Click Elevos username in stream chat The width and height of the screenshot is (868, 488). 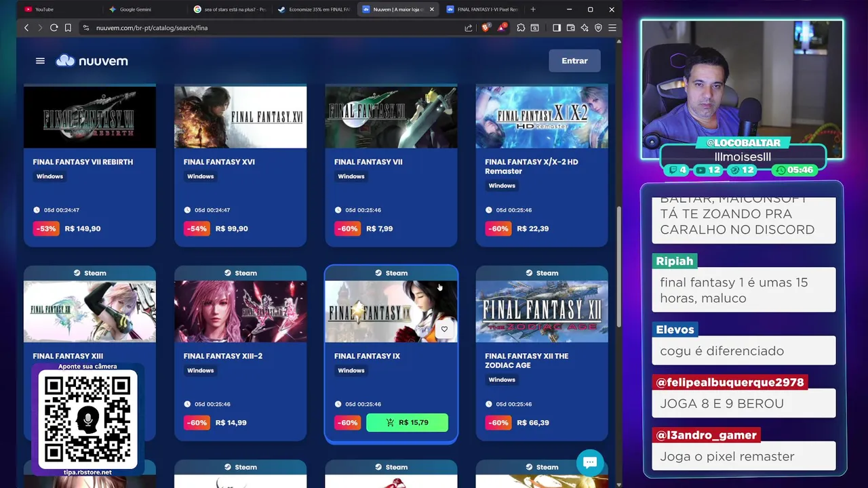675,329
